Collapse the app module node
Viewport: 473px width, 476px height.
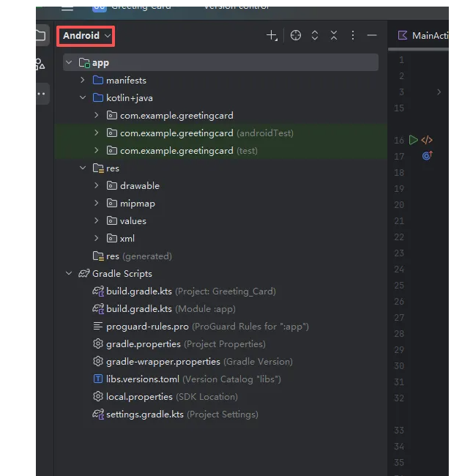[69, 62]
